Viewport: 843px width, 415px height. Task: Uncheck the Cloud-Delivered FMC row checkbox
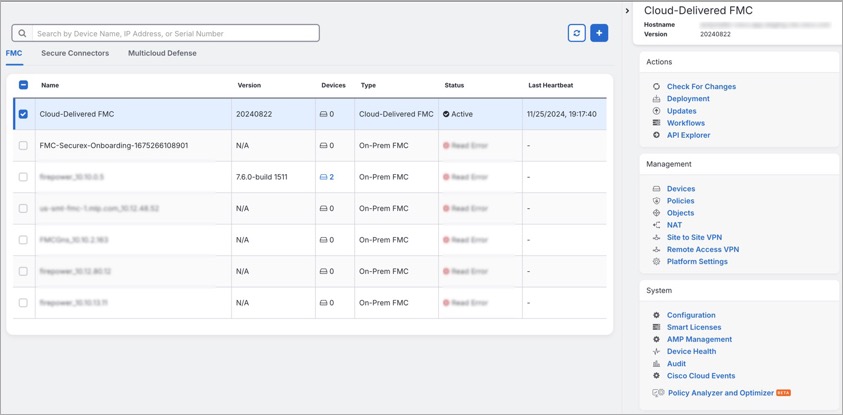(x=23, y=114)
